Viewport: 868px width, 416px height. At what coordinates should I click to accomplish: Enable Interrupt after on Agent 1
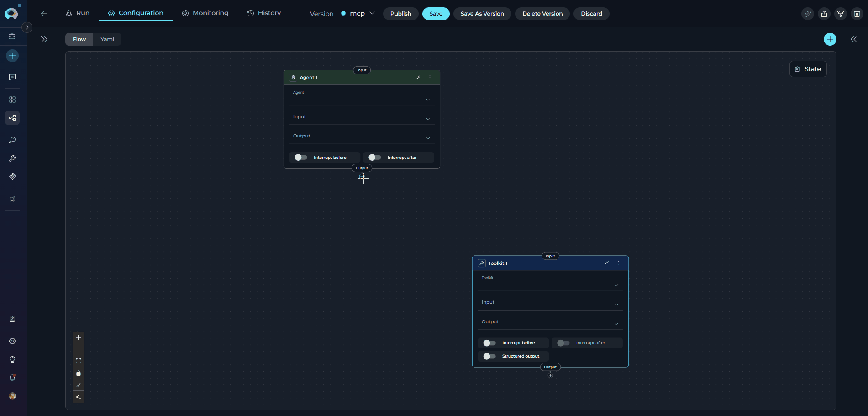click(374, 158)
